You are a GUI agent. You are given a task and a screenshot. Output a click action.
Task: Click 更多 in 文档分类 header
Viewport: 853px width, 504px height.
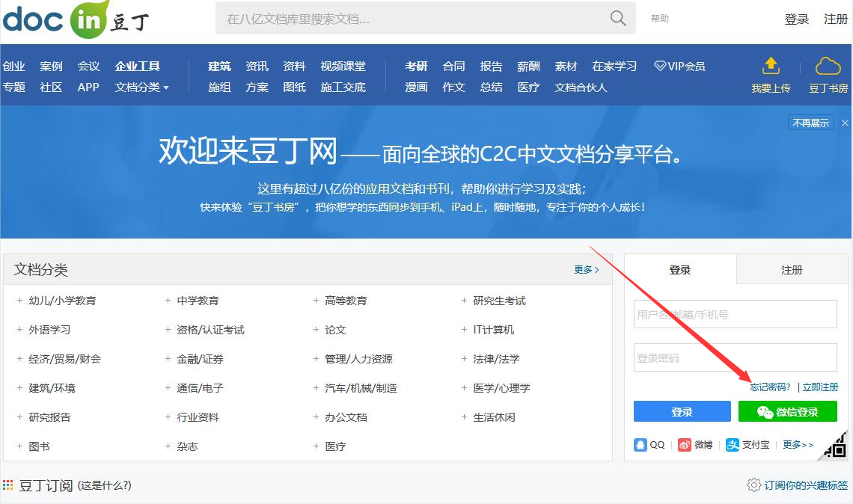[x=587, y=270]
